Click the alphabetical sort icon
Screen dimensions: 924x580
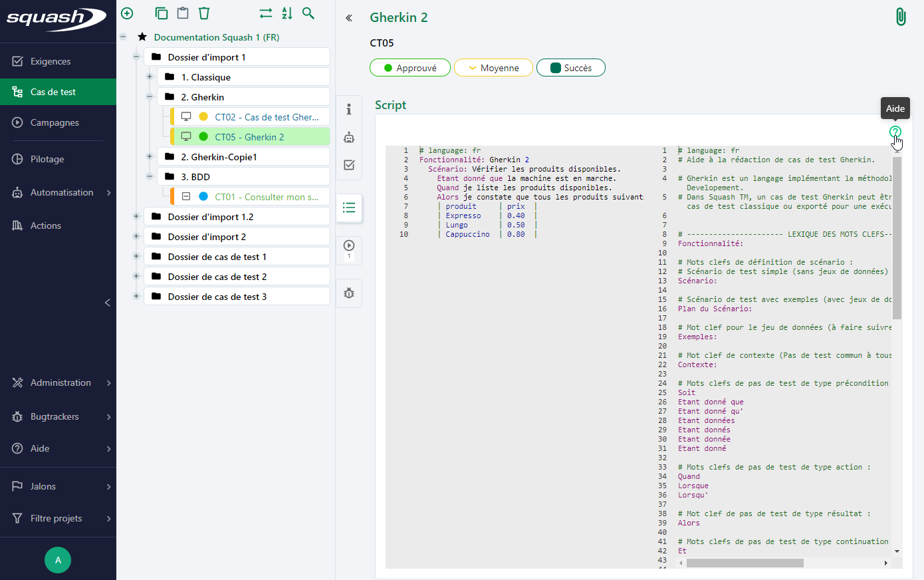click(x=287, y=13)
